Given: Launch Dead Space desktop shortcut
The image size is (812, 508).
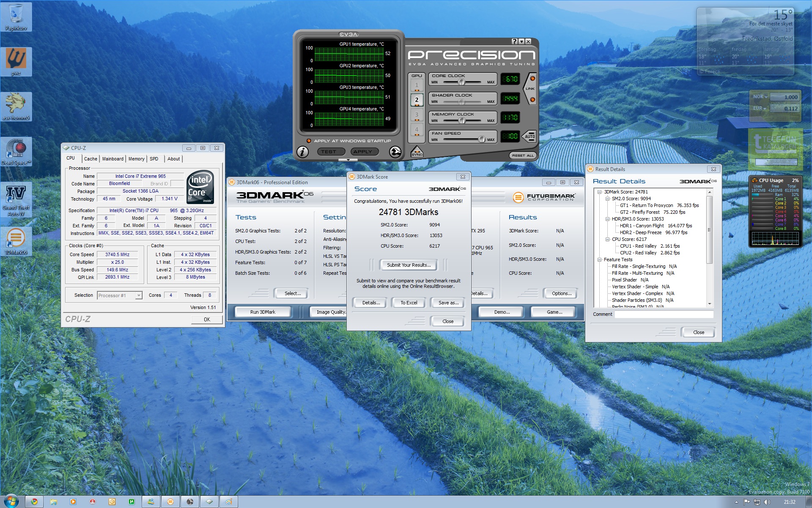Looking at the screenshot, I should (16, 151).
